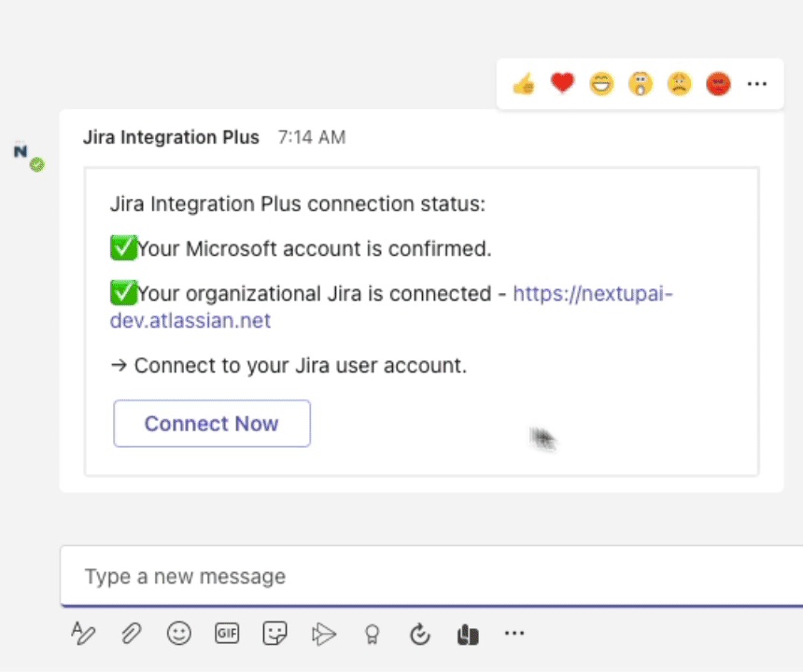Open the Sticker picker icon
The width and height of the screenshot is (803, 672).
tap(275, 634)
